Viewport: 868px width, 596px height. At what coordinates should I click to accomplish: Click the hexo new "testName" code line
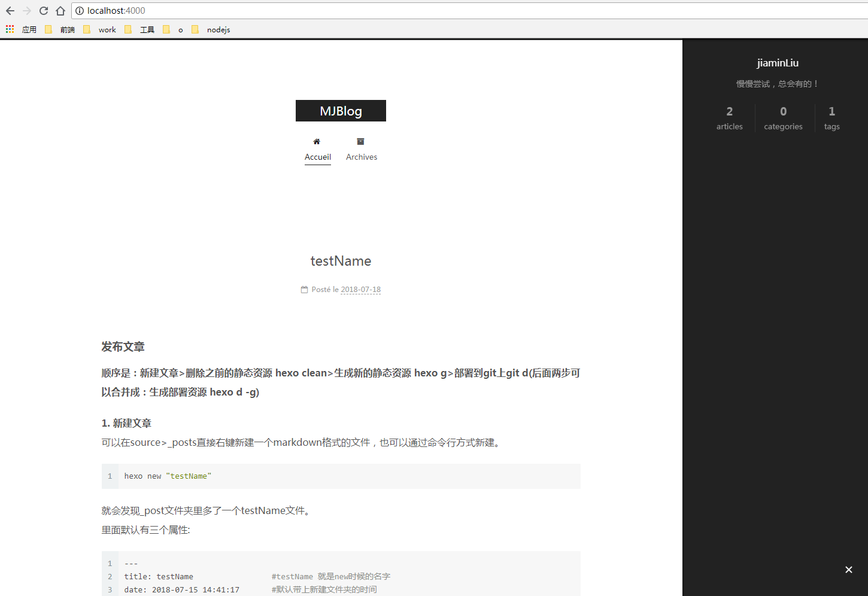(x=168, y=476)
